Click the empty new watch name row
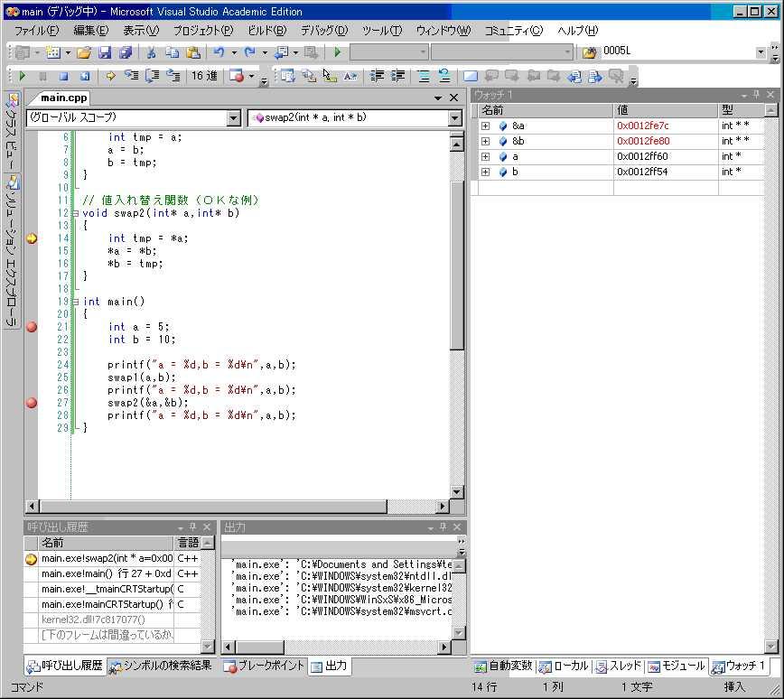 click(545, 188)
